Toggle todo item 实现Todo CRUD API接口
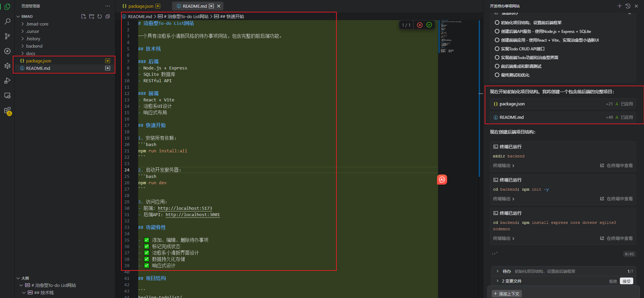This screenshot has height=298, width=644. click(497, 49)
